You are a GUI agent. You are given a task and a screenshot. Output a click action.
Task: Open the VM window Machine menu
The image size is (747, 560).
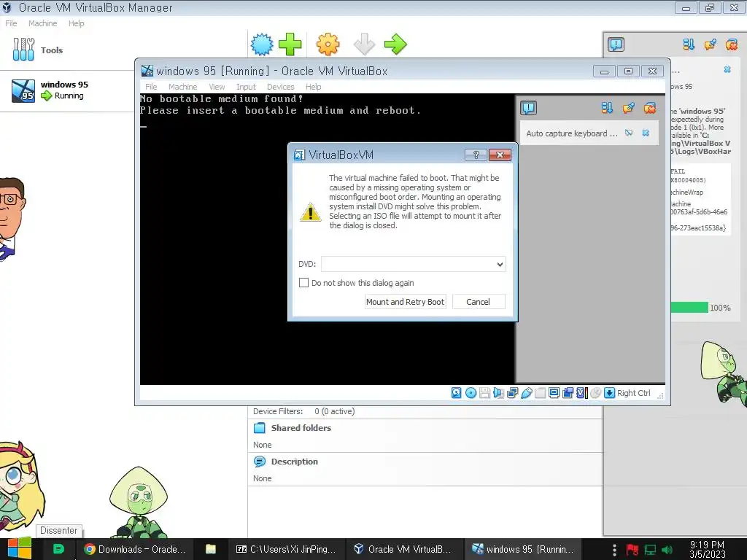pos(182,87)
